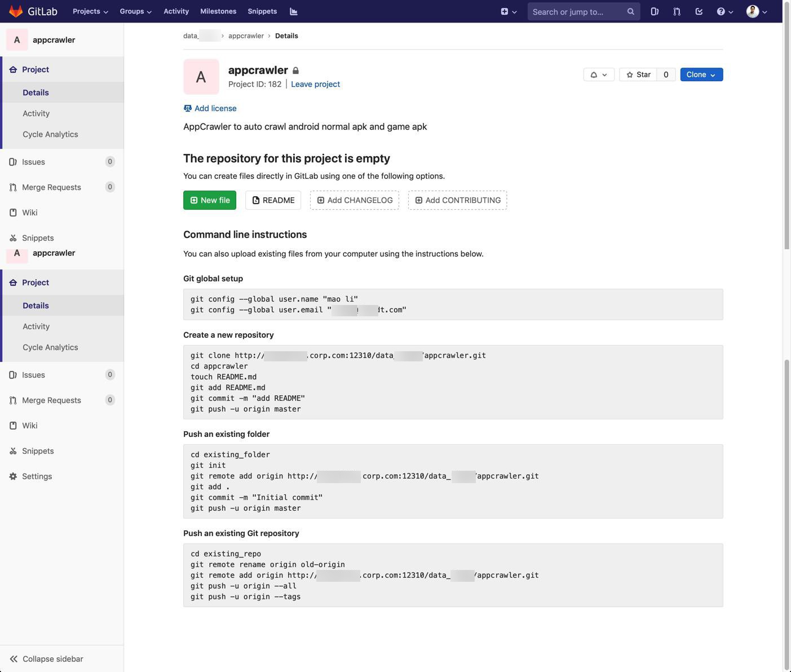Screen dimensions: 791x672
Task: Open the Merge requests icon in the top bar
Action: tap(677, 11)
